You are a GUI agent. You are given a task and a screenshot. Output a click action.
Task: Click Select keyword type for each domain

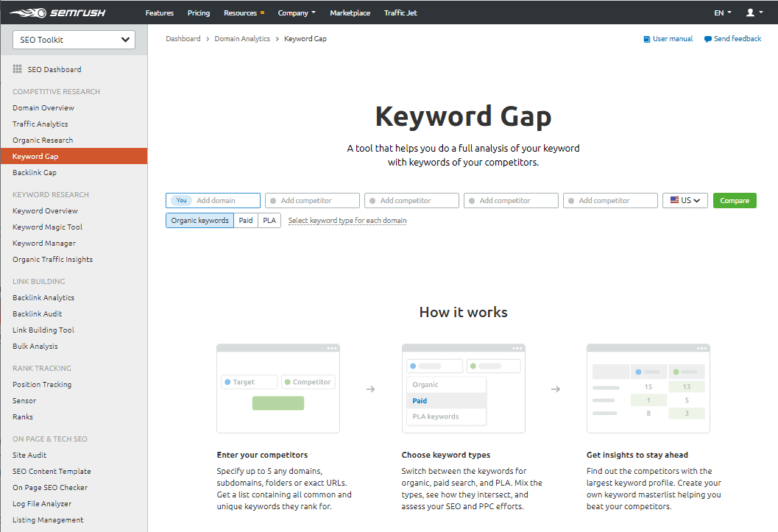click(347, 220)
